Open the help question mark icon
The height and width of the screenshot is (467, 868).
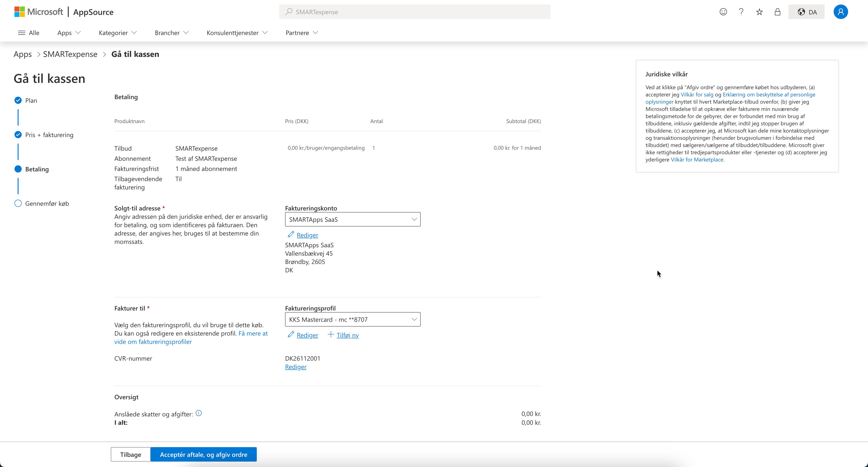tap(741, 12)
